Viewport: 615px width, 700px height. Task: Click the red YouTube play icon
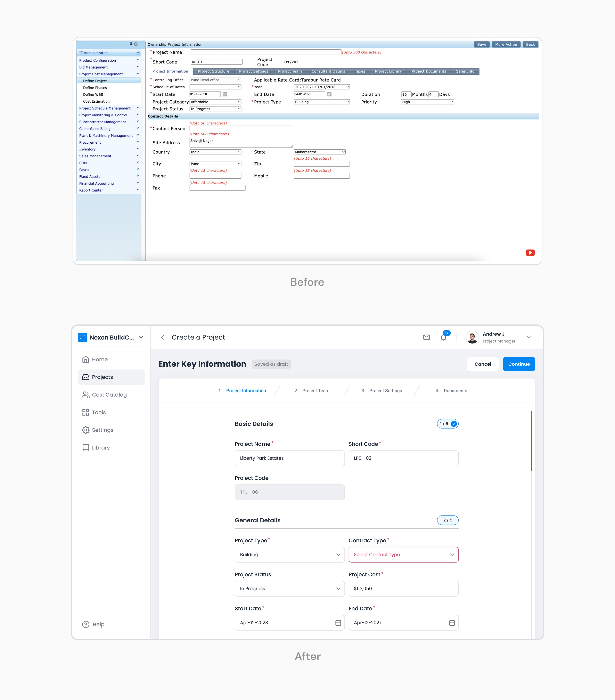tap(530, 253)
